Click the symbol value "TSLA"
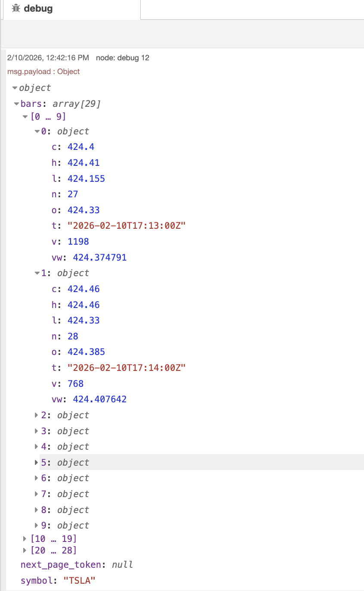The width and height of the screenshot is (364, 591). click(x=79, y=580)
